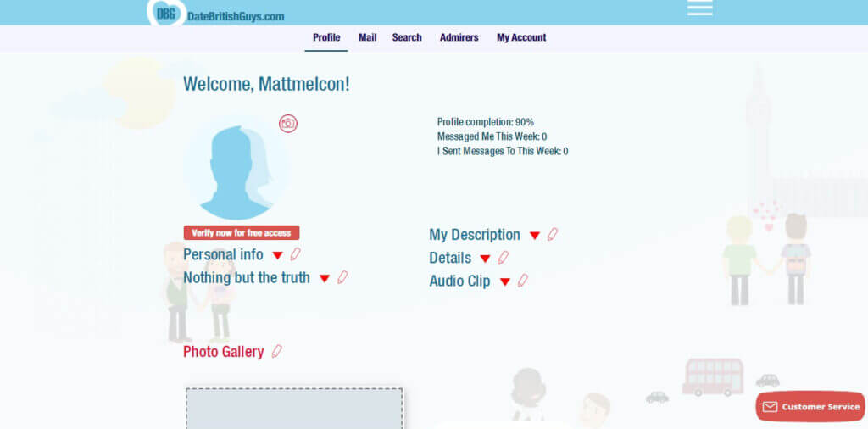Click the camera icon to upload profile photo

click(x=288, y=124)
